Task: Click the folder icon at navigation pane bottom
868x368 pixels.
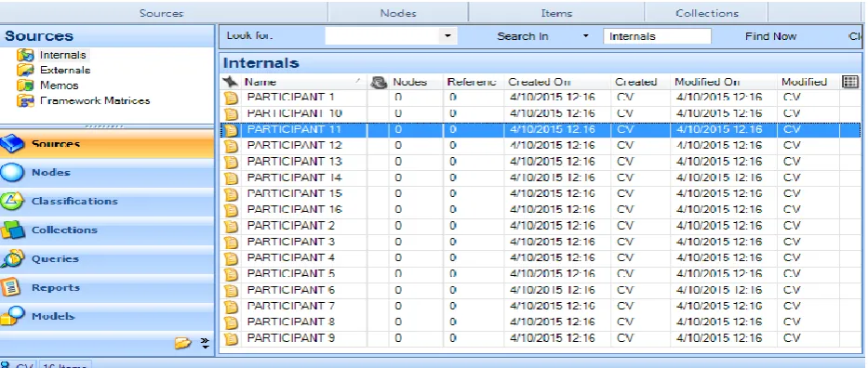Action: 183,343
